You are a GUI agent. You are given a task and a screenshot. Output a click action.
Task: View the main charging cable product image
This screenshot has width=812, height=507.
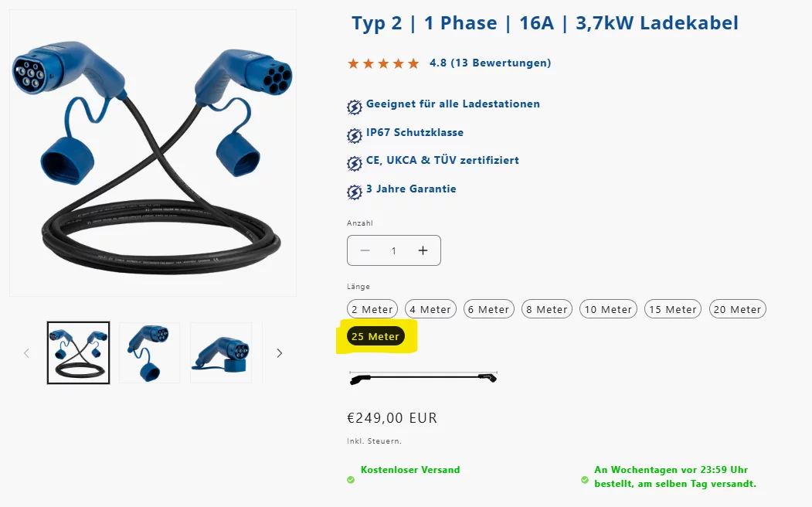[x=153, y=153]
